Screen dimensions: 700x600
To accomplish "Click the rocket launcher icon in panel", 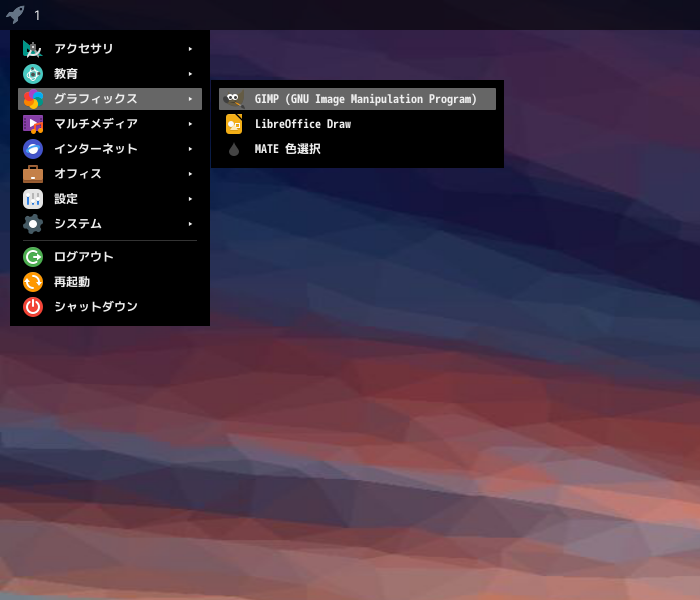I will (15, 14).
